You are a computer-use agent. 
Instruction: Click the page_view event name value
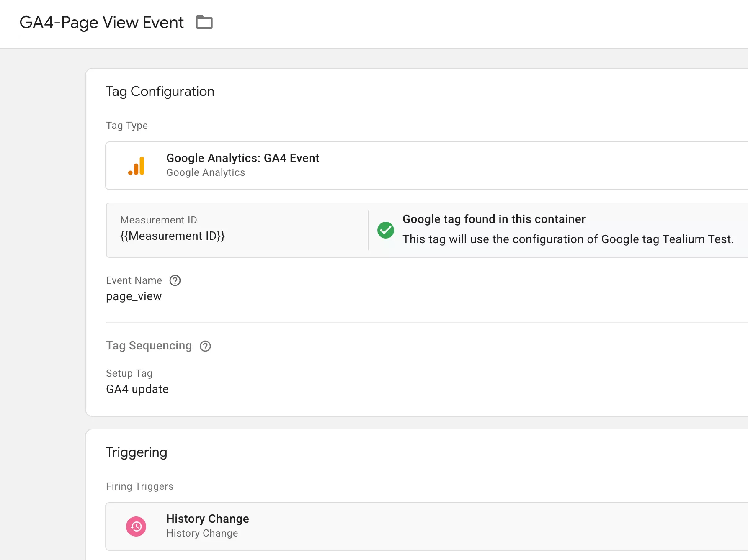(134, 296)
